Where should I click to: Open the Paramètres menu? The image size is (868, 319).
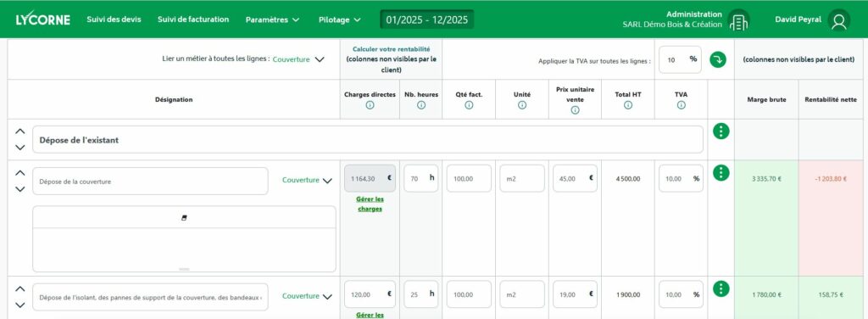(272, 20)
